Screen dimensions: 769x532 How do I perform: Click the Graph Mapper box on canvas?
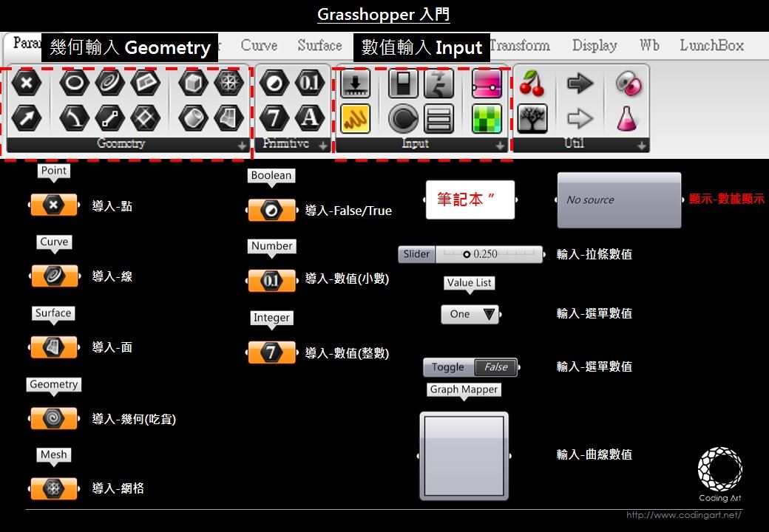point(464,452)
